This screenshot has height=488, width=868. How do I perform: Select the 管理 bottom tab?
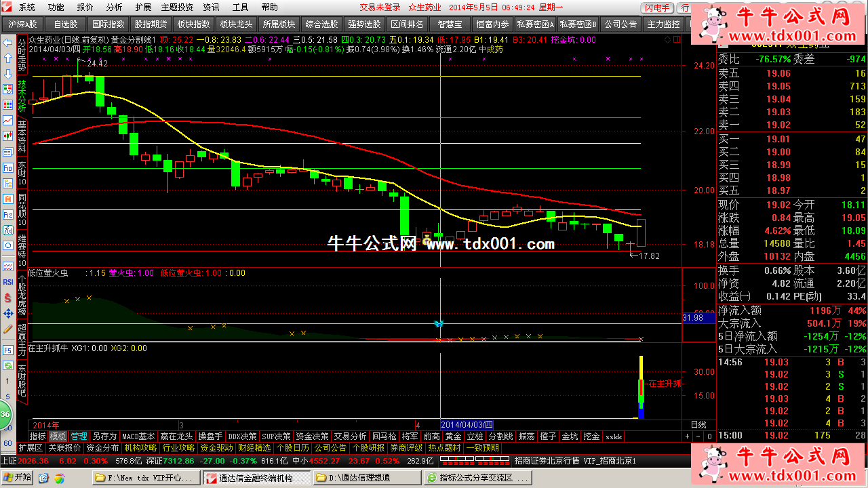[x=79, y=436]
